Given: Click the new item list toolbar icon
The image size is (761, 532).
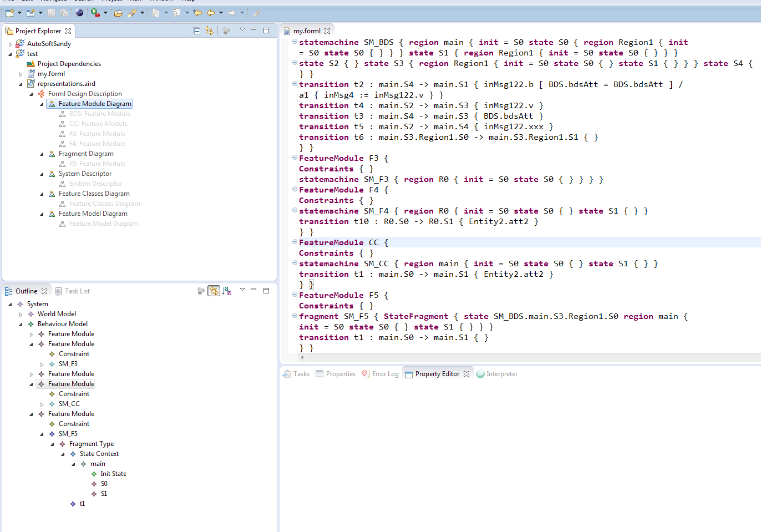Looking at the screenshot, I should tap(30, 13).
